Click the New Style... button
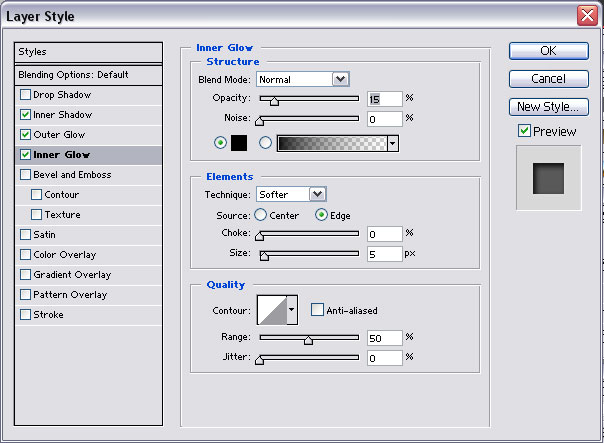 coord(548,106)
